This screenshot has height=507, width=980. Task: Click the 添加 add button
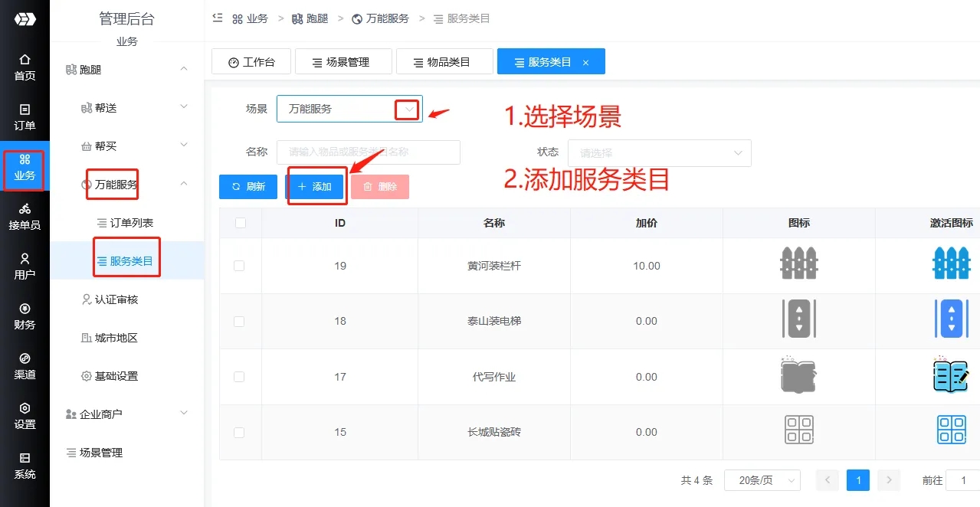point(314,187)
